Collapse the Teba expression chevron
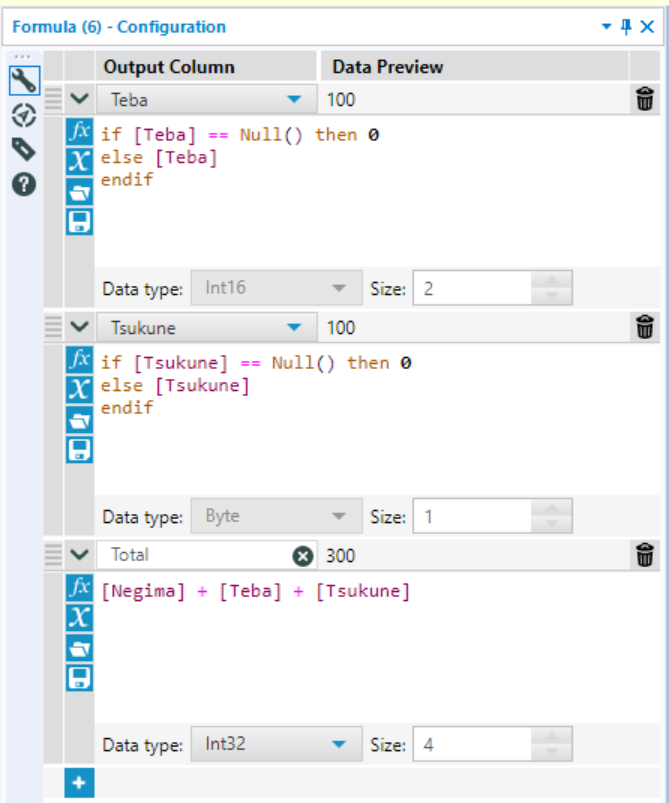 80,99
